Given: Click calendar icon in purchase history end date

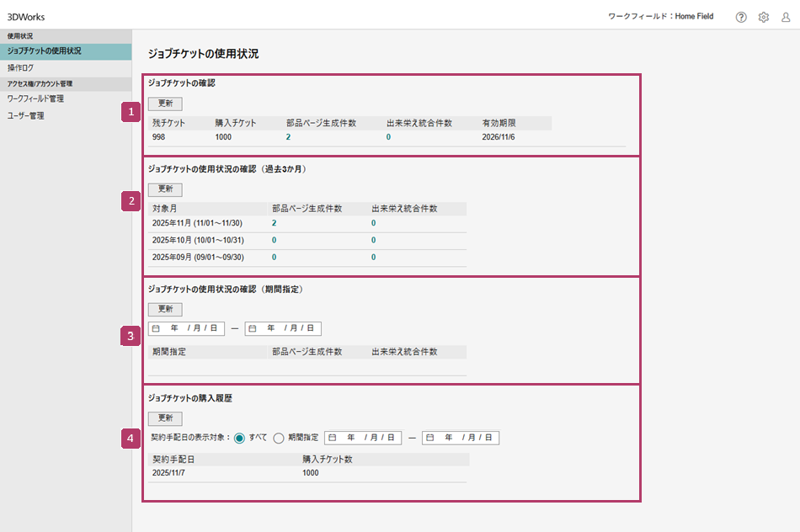Looking at the screenshot, I should pos(430,438).
